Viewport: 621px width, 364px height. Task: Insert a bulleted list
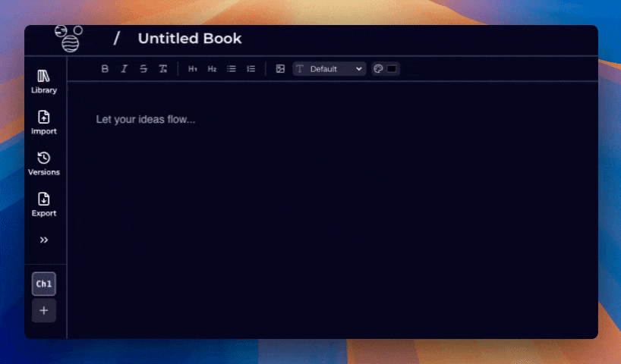tap(232, 69)
